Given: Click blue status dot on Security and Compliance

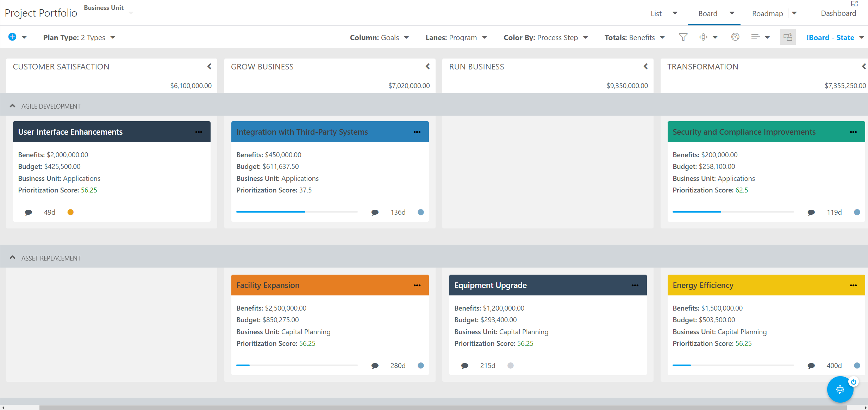Looking at the screenshot, I should [x=857, y=212].
